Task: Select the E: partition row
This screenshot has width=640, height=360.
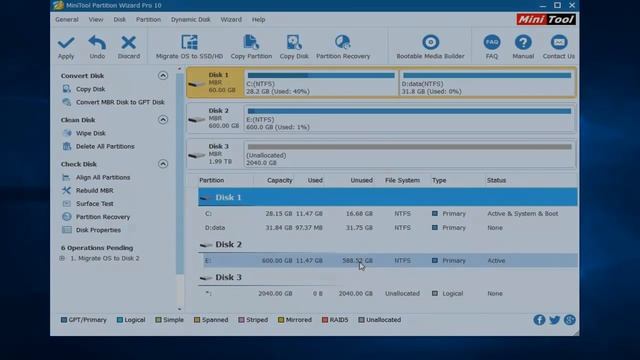Action: (x=391, y=260)
